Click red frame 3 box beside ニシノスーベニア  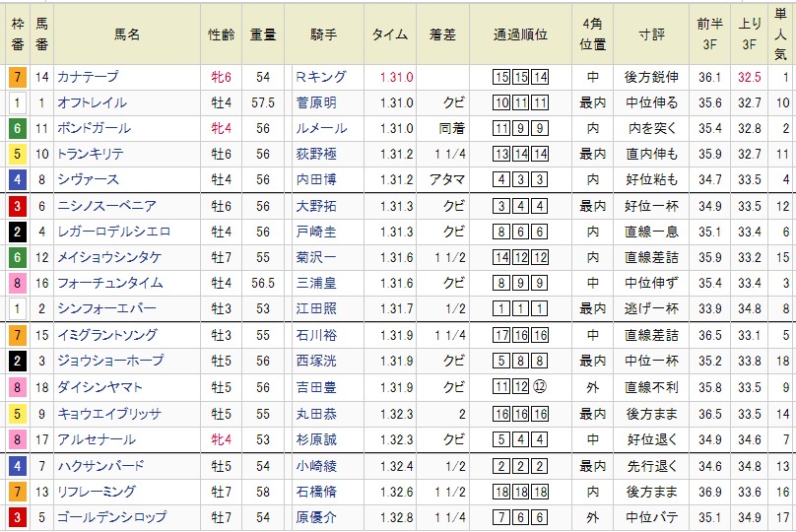coord(17,206)
